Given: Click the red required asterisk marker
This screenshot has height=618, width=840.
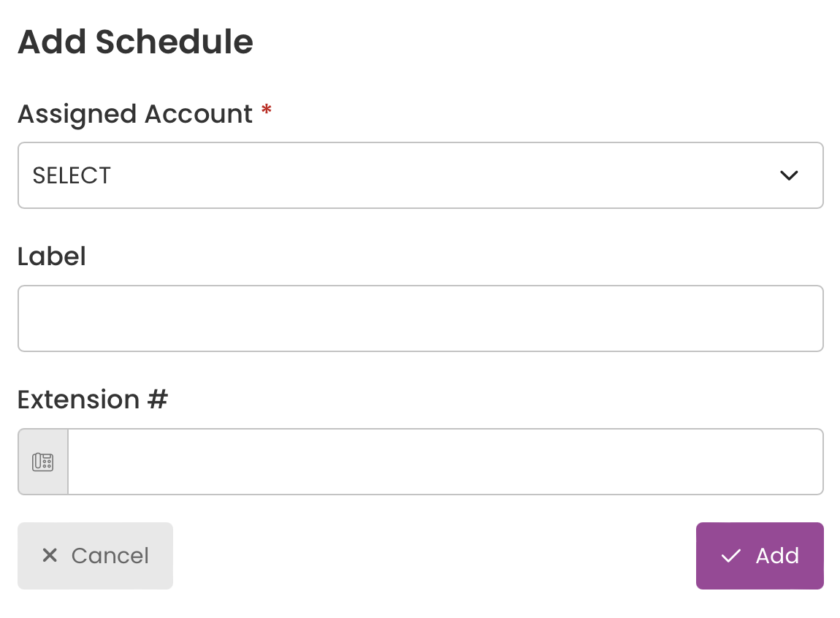Looking at the screenshot, I should tap(267, 110).
